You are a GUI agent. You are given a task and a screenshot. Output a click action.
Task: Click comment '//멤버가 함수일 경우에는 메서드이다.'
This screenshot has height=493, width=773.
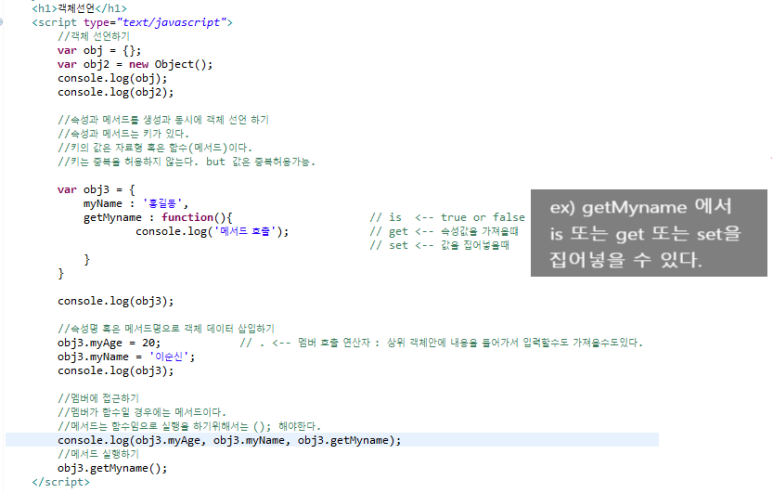(x=142, y=412)
